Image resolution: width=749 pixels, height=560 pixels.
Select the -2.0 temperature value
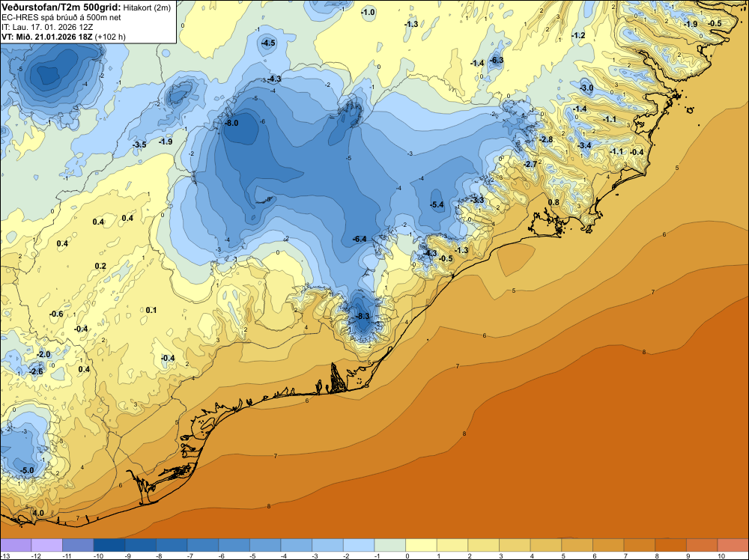coord(43,354)
